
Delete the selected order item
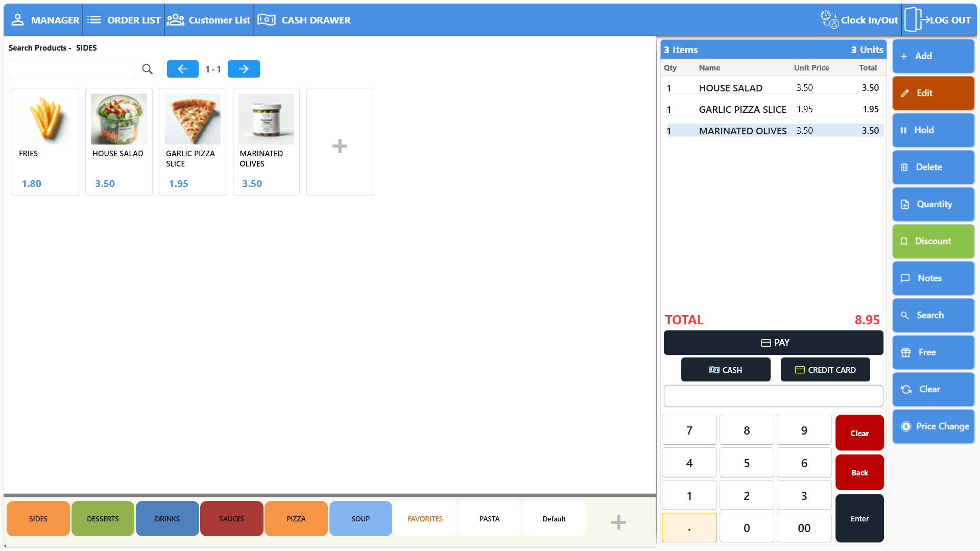tap(933, 167)
